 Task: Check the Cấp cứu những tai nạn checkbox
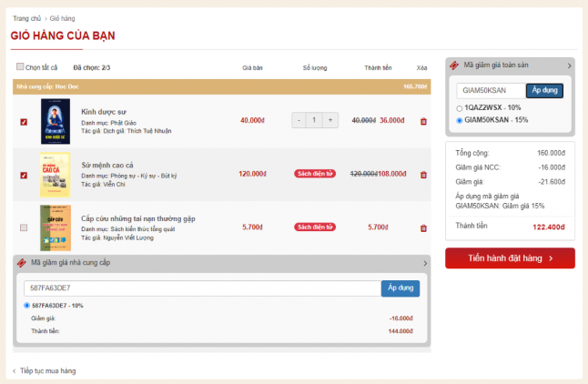[x=24, y=227]
